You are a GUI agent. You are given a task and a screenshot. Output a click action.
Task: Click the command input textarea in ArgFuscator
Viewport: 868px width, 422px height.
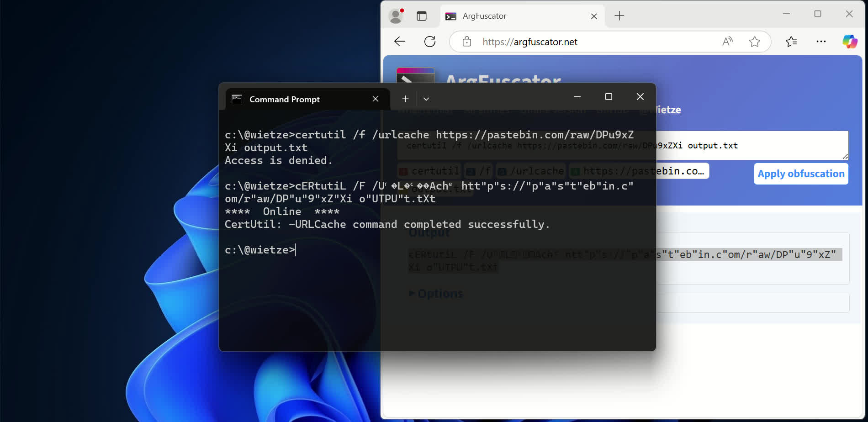(623, 145)
